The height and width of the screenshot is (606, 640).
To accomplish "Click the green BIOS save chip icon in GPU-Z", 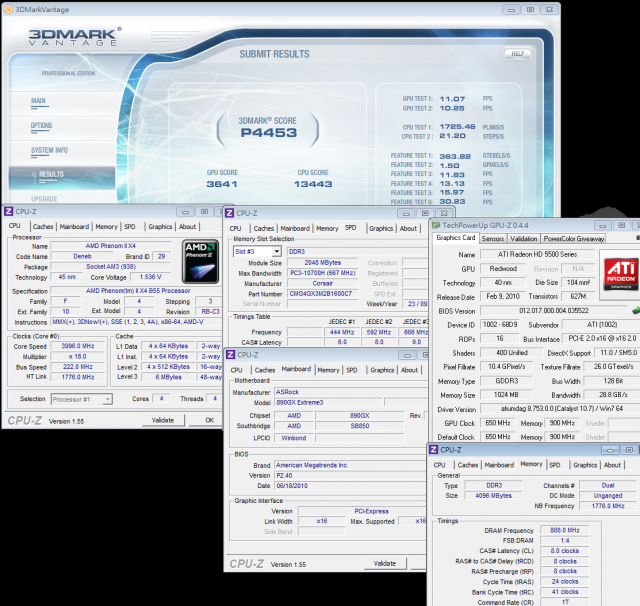I will click(636, 311).
